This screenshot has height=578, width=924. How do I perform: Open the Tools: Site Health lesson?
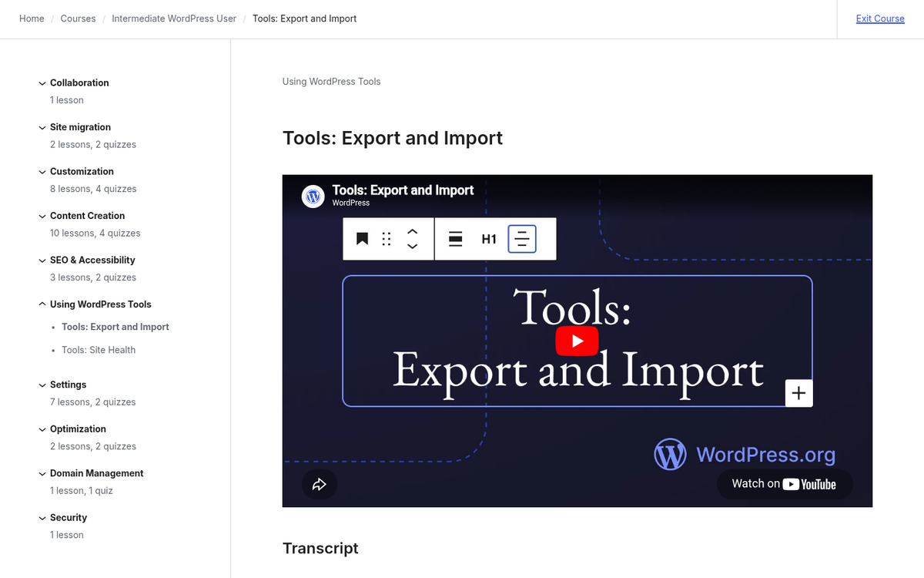tap(99, 350)
